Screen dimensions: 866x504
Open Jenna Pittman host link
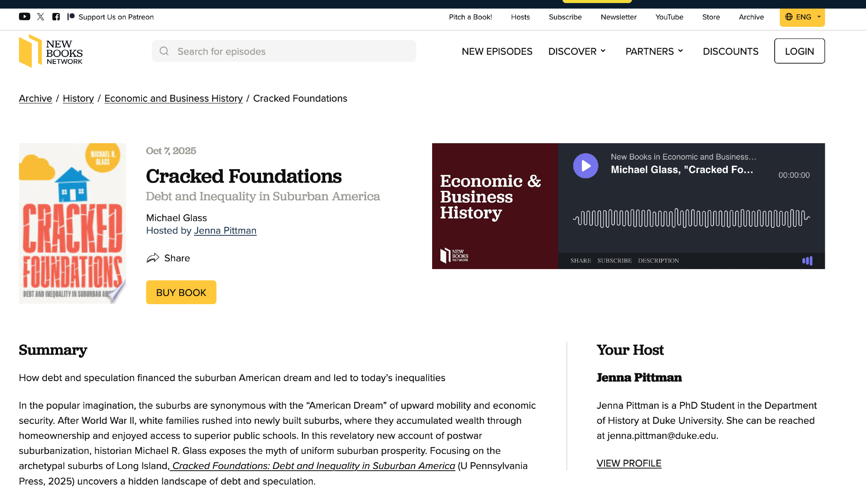[225, 231]
